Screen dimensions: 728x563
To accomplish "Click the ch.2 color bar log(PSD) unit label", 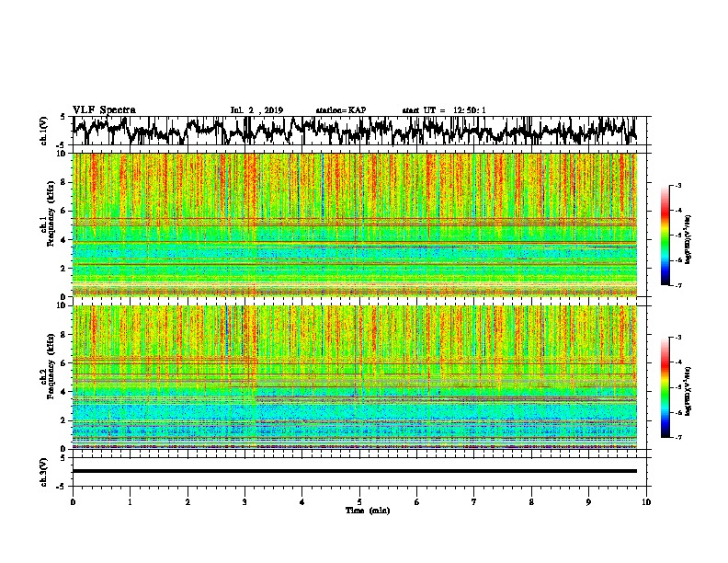I will pyautogui.click(x=688, y=391).
